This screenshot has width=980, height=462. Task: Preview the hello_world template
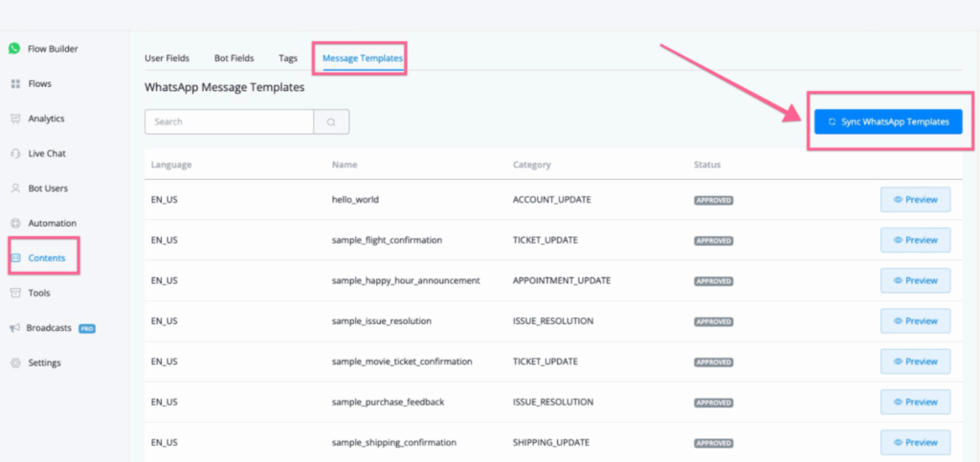coord(915,200)
